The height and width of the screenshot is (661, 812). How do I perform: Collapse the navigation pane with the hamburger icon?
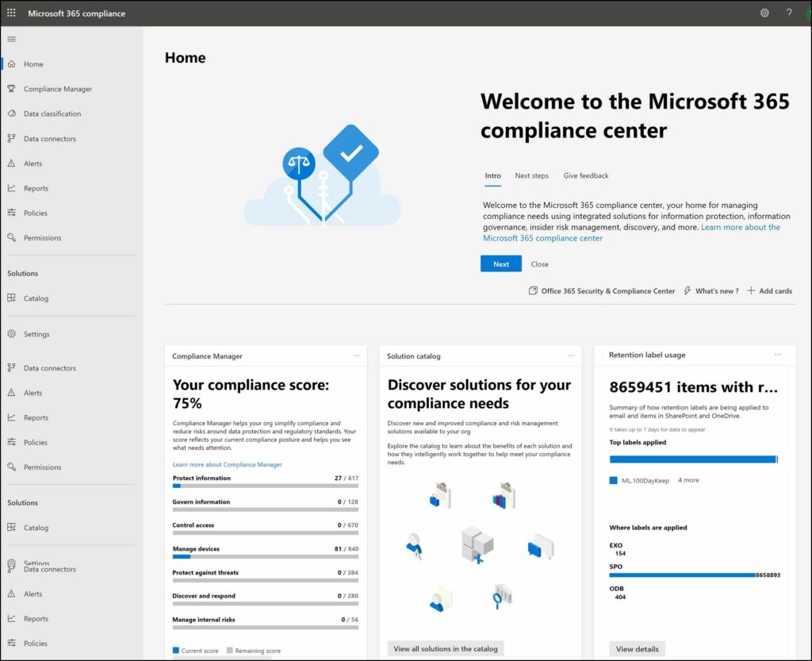point(11,38)
